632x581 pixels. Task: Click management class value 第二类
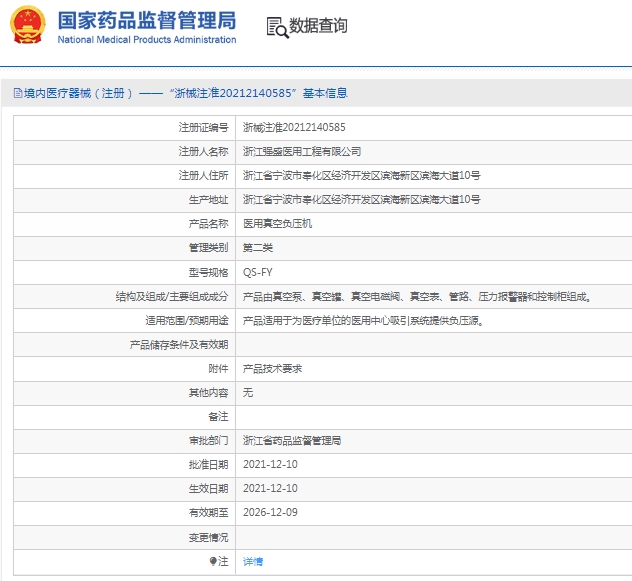(258, 248)
